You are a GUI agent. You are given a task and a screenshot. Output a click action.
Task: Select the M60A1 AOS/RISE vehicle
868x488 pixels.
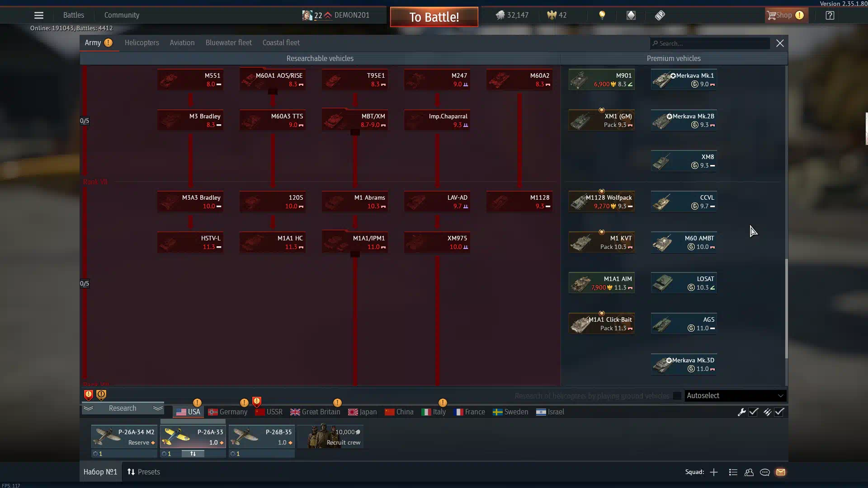tap(273, 80)
